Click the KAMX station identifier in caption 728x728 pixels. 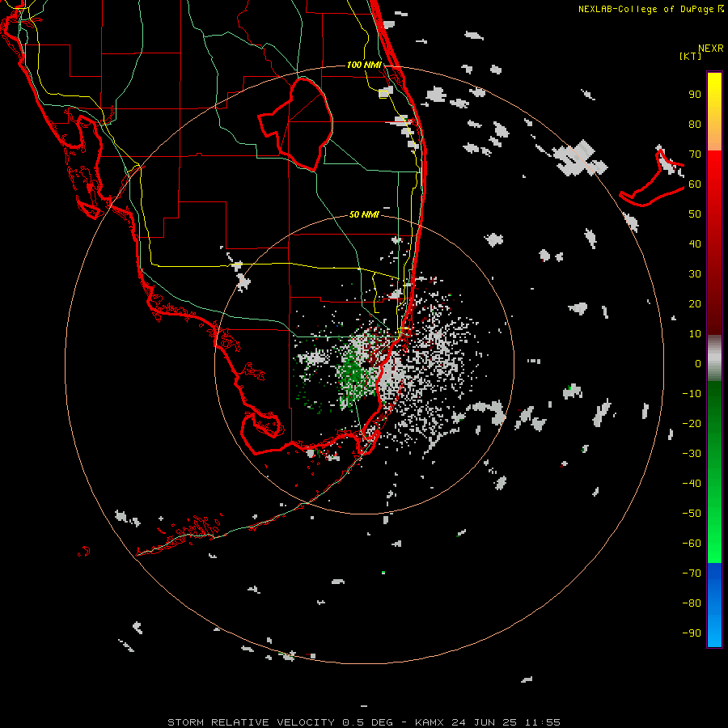point(430,722)
